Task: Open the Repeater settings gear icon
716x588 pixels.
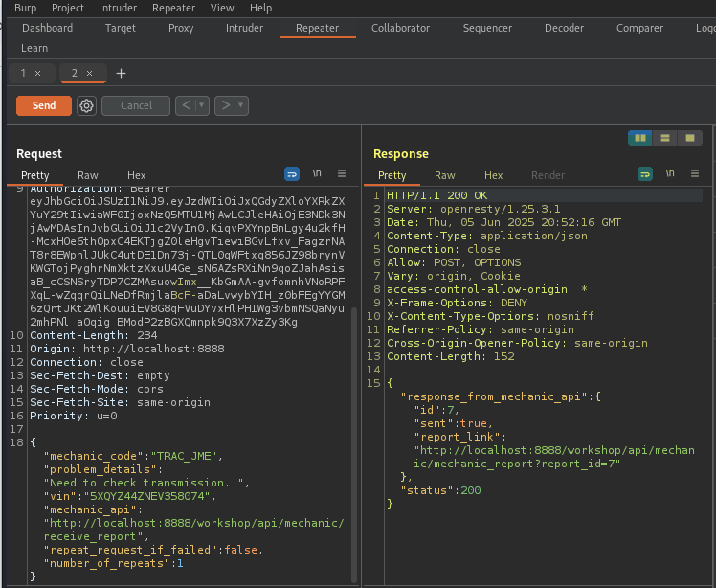Action: [x=86, y=105]
